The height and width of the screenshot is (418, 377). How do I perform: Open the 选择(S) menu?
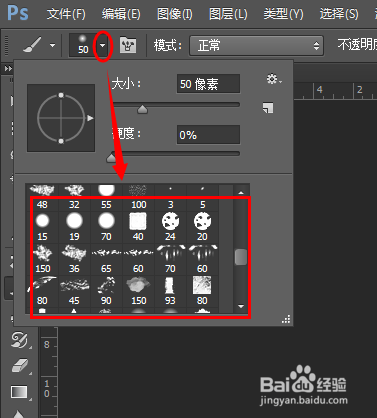(339, 14)
